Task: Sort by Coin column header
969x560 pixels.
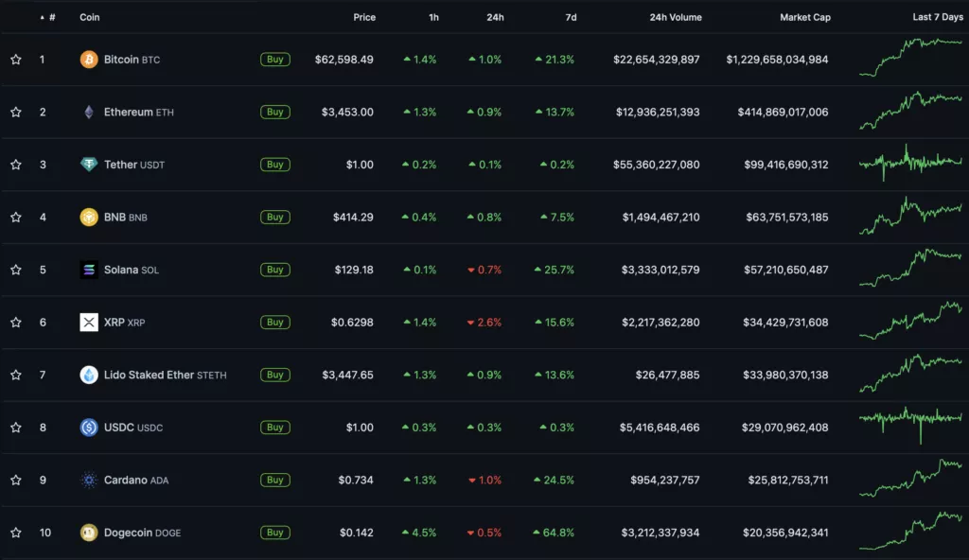Action: (x=90, y=17)
